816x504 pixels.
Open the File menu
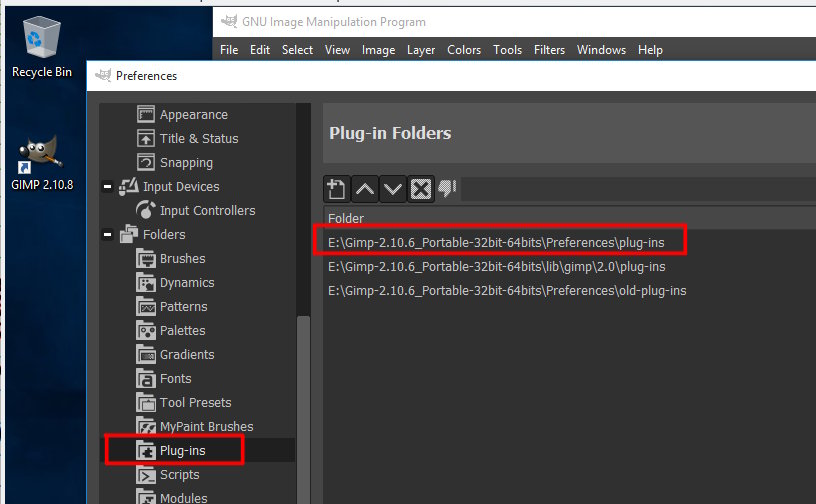tap(229, 49)
